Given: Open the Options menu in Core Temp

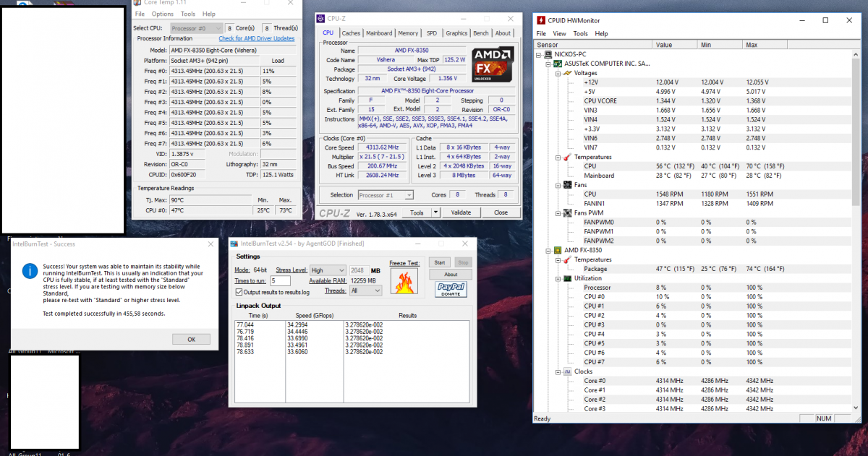Looking at the screenshot, I should [163, 14].
